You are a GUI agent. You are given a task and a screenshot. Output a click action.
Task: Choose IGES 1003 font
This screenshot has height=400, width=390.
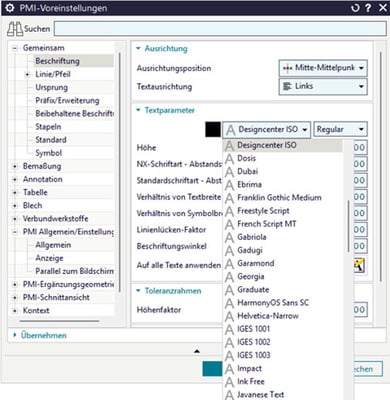[283, 355]
